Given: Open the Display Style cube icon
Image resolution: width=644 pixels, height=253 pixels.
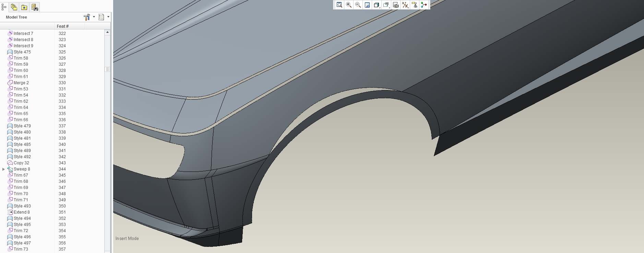Looking at the screenshot, I should 377,5.
